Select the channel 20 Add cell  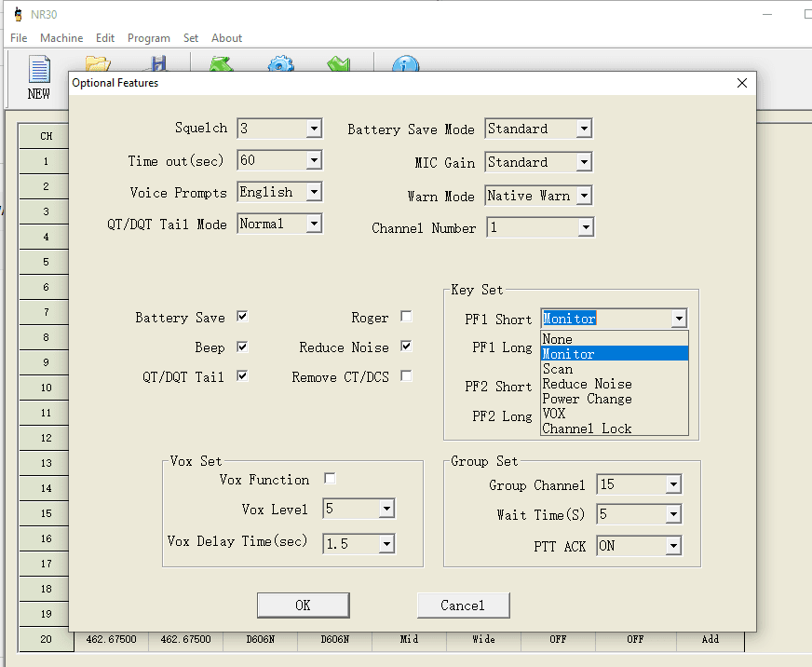click(x=710, y=640)
